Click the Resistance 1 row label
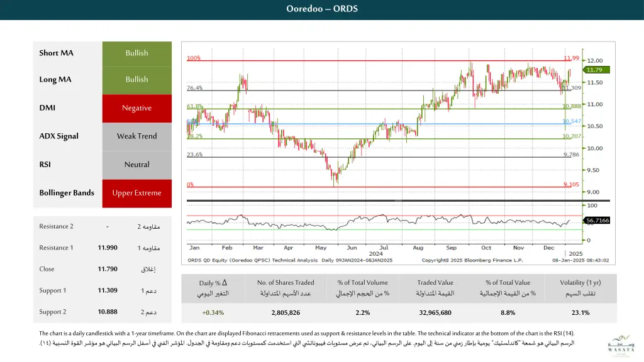The height and width of the screenshot is (362, 644). 56,248
